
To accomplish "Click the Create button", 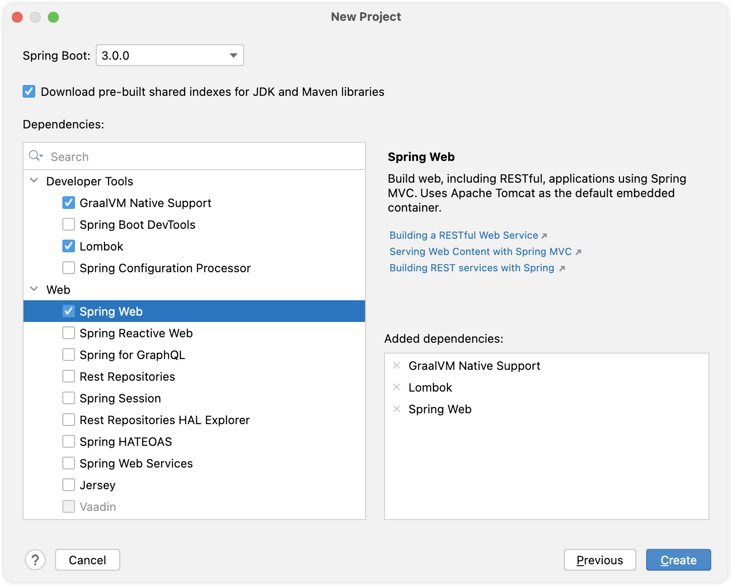I will (678, 560).
